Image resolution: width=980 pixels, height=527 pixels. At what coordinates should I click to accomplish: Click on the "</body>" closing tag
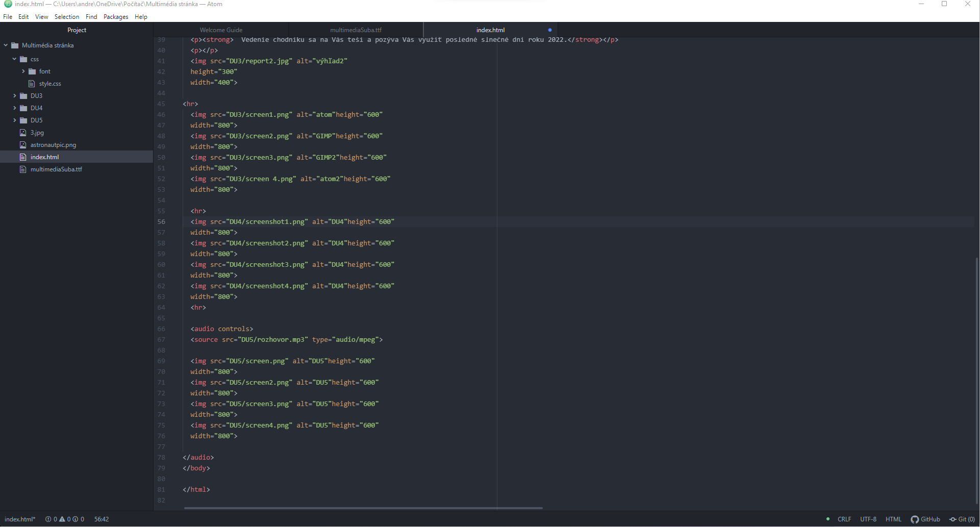pyautogui.click(x=196, y=468)
